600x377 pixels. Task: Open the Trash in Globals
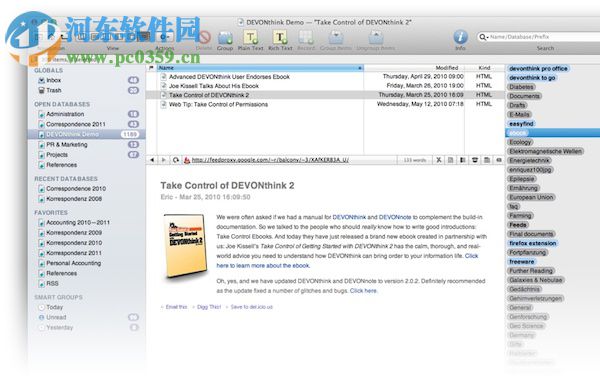(54, 90)
